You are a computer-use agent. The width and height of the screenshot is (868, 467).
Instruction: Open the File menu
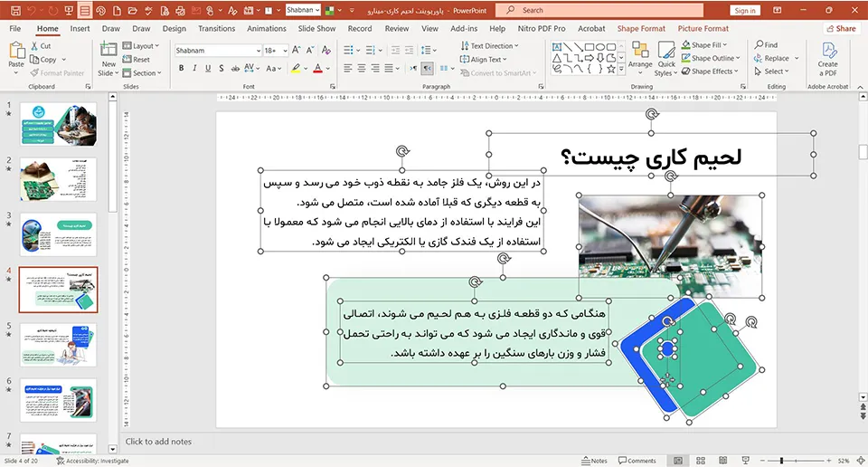[x=15, y=28]
